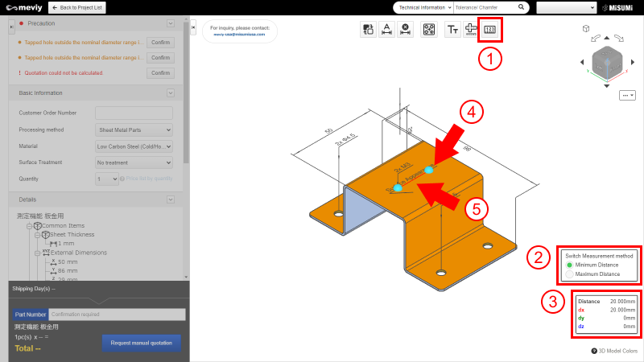The height and width of the screenshot is (362, 644).
Task: Go back to Project List
Action: [76, 7]
